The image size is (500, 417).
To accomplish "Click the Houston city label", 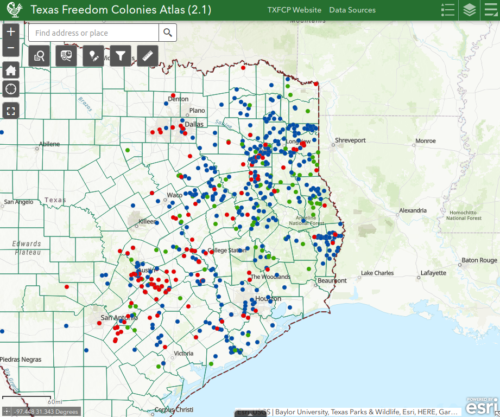I will click(x=268, y=299).
